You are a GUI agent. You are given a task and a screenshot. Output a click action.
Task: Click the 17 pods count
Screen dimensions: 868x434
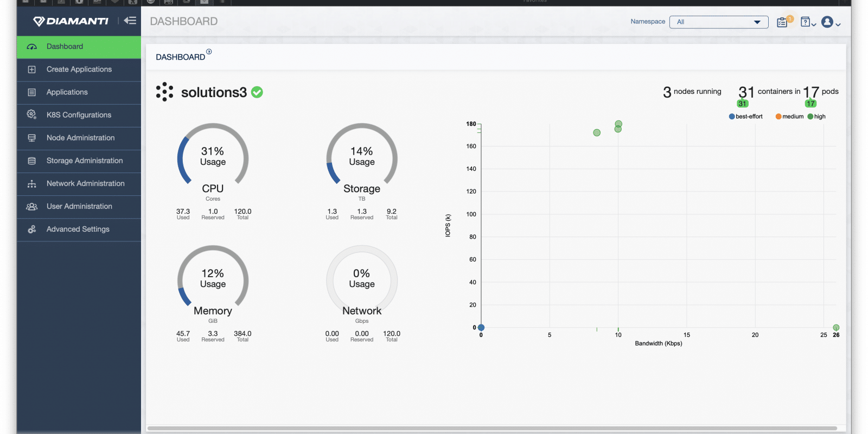pos(811,92)
